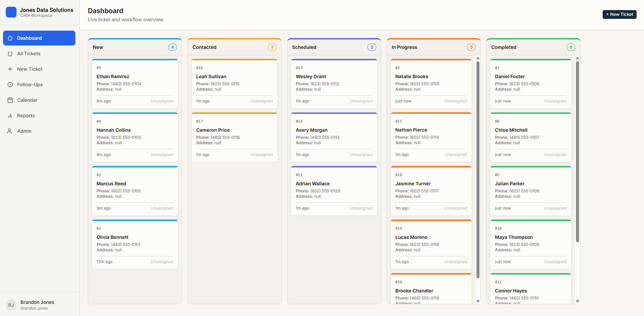
Task: Click the Dashboard home icon
Action: pyautogui.click(x=10, y=38)
